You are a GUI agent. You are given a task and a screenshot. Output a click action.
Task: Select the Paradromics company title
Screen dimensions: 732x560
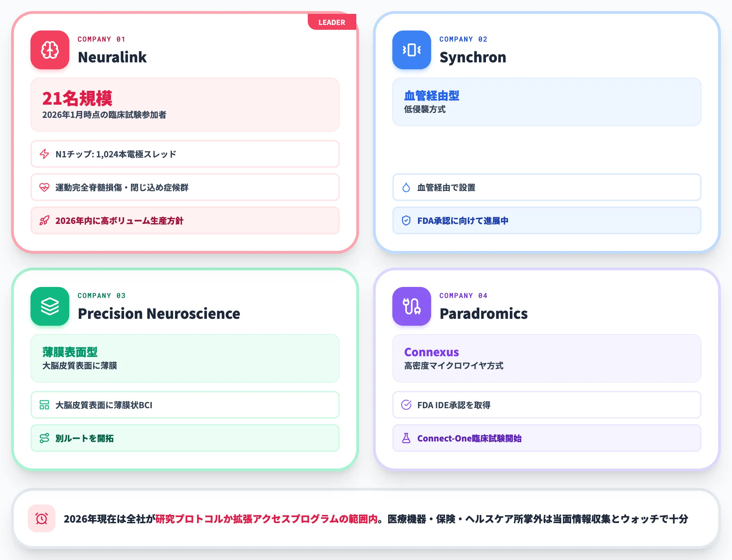[x=483, y=314]
